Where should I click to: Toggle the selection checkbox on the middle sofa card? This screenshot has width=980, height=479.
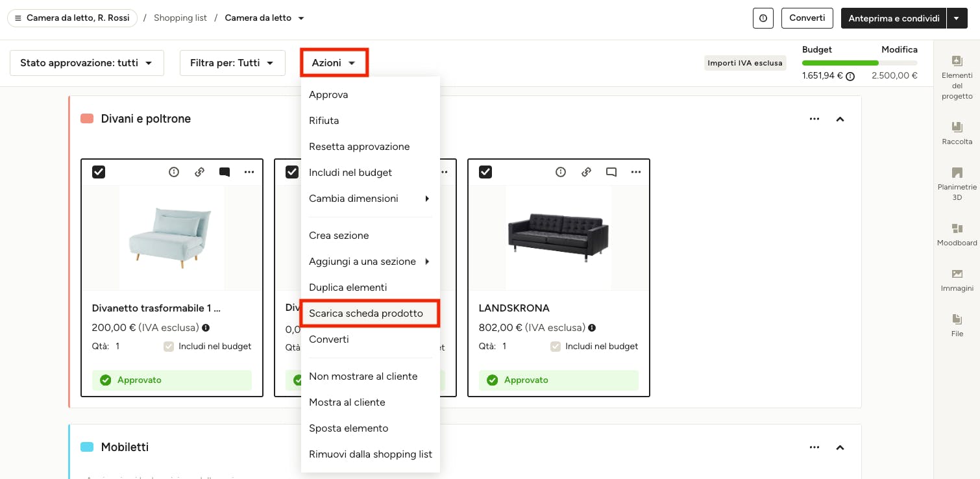[x=292, y=172]
